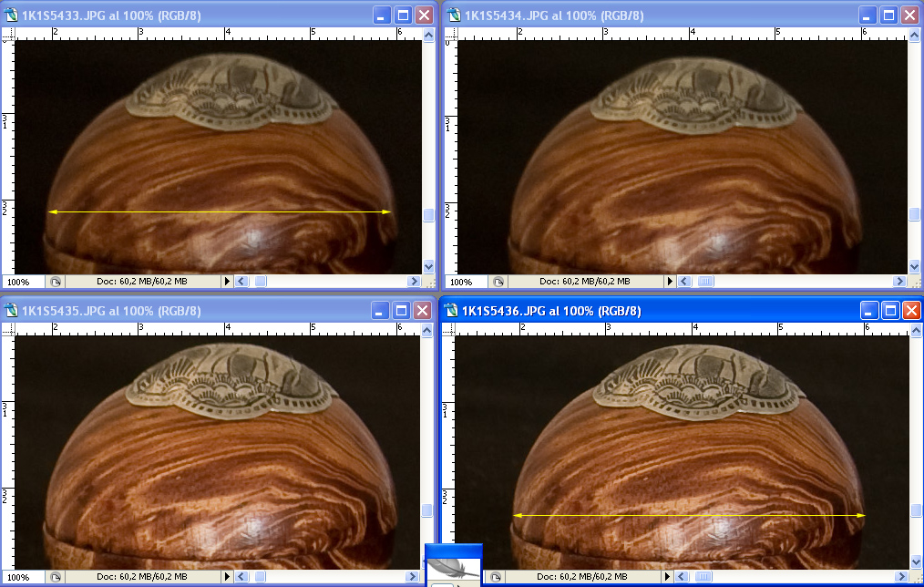This screenshot has height=587, width=924.
Task: Click the ruler origin corner of 1K1S5434.JPG
Action: tap(448, 33)
